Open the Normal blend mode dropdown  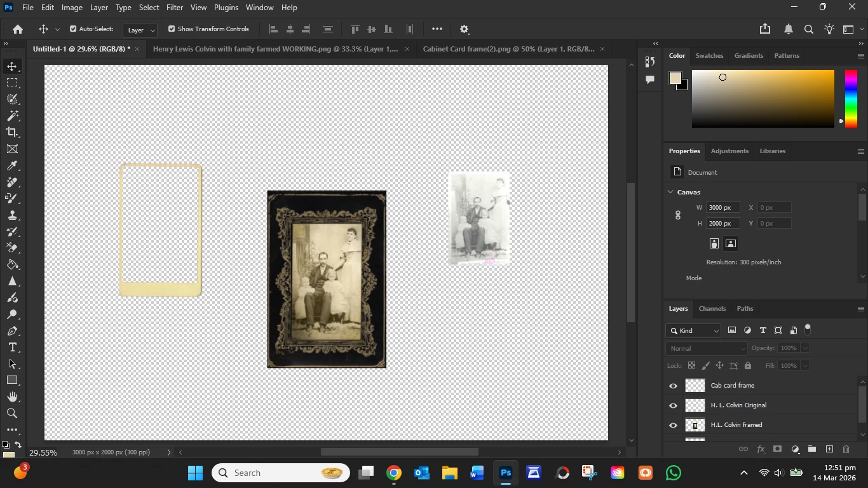(x=707, y=348)
